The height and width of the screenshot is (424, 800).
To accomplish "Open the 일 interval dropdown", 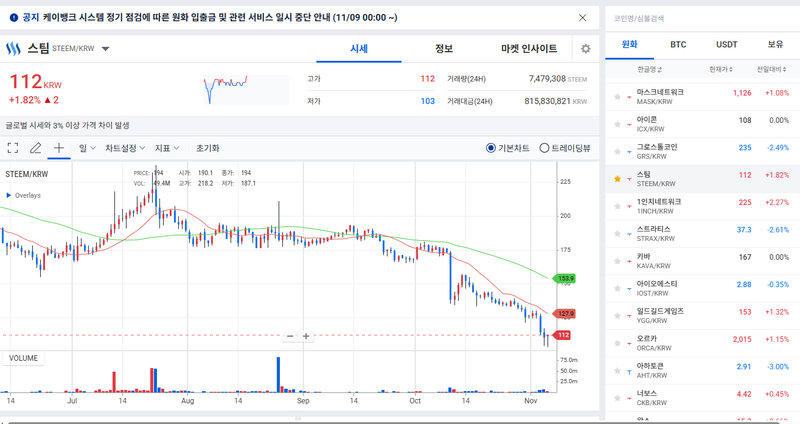I will pyautogui.click(x=87, y=148).
